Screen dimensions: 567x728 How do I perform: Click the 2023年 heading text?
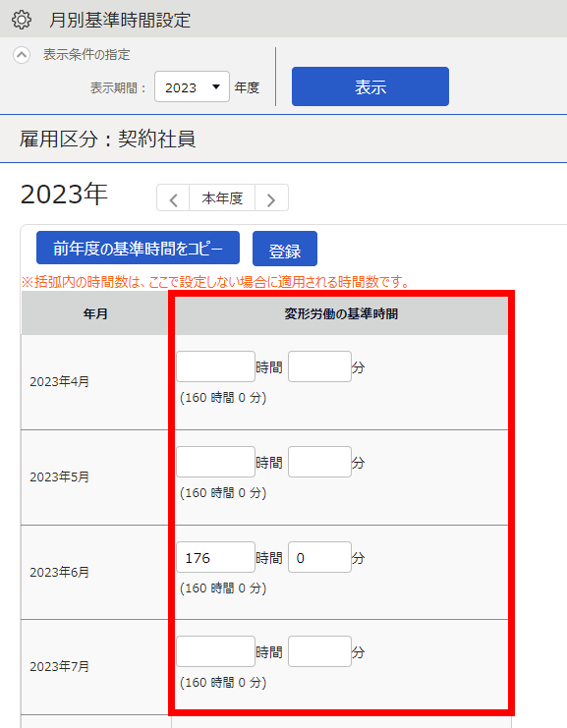(x=64, y=195)
